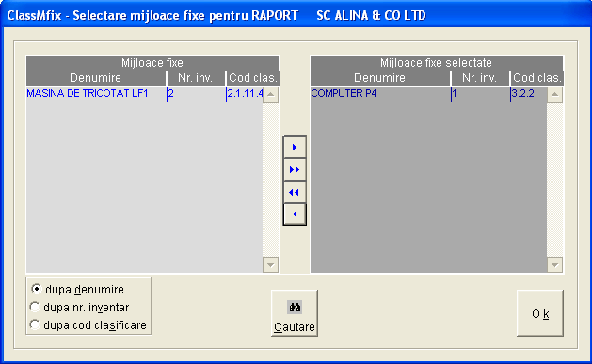Screen dimensions: 592x364
Task: Click the Mijloace fixe scrollbar track
Action: coord(270,180)
